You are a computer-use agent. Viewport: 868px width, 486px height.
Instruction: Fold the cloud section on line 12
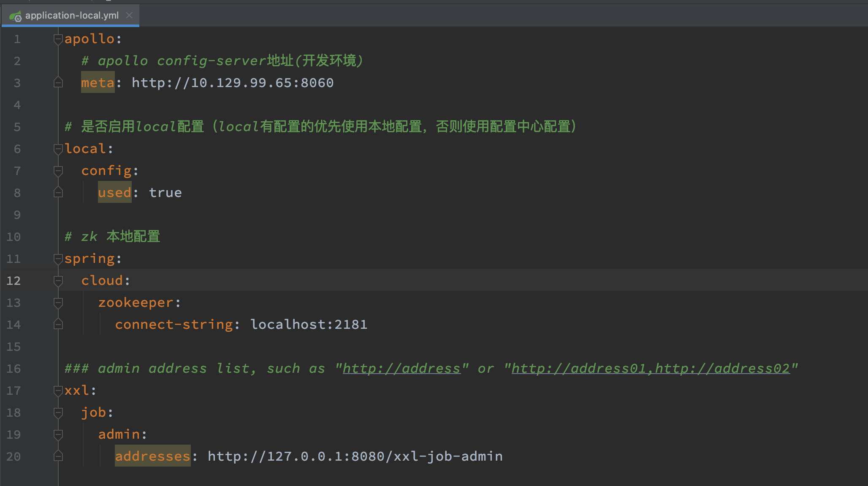pyautogui.click(x=58, y=281)
